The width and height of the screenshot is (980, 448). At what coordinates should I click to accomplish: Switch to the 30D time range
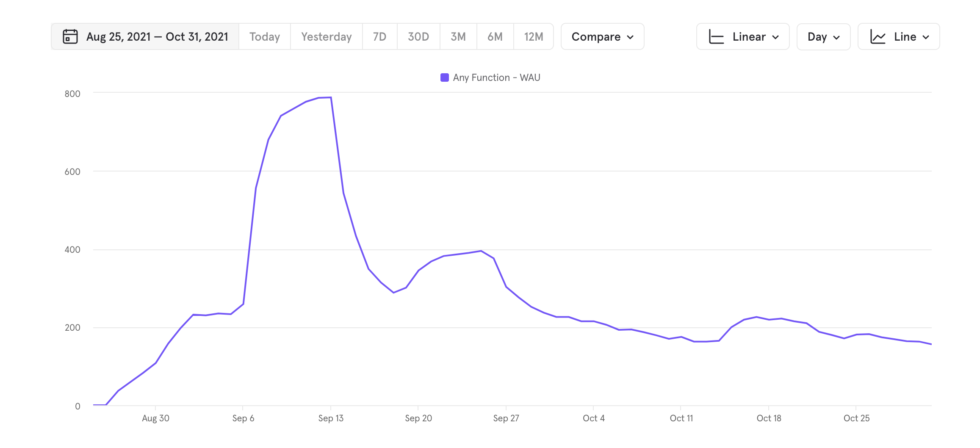(418, 37)
